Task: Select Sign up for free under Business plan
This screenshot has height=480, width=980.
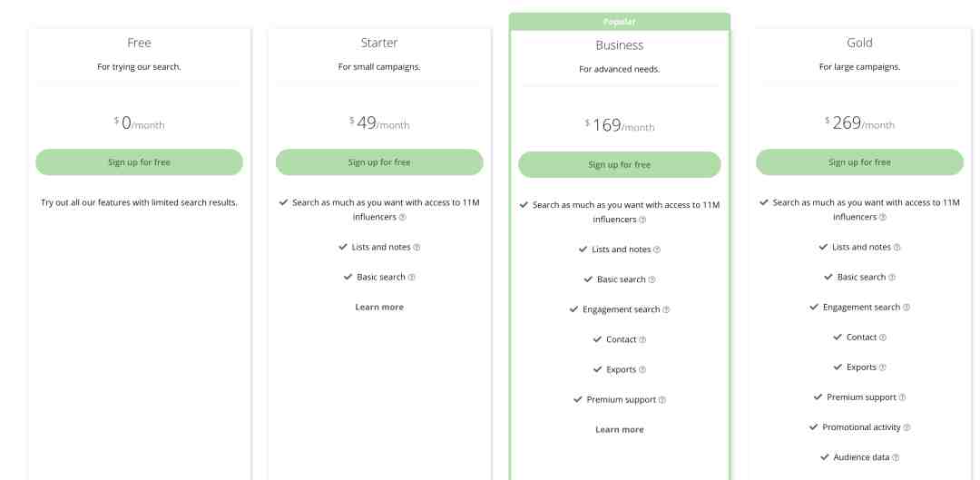Action: pyautogui.click(x=620, y=164)
